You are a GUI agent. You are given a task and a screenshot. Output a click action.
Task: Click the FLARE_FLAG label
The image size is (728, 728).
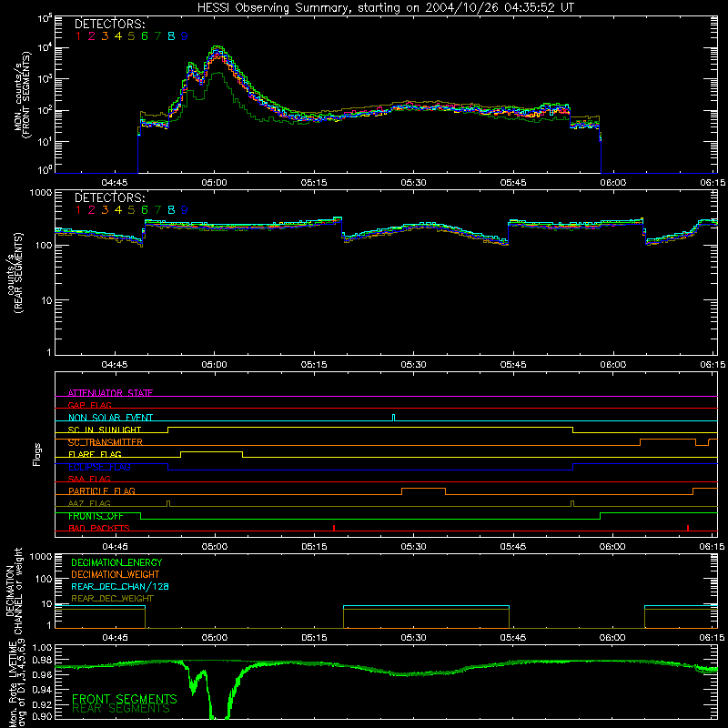coord(95,454)
